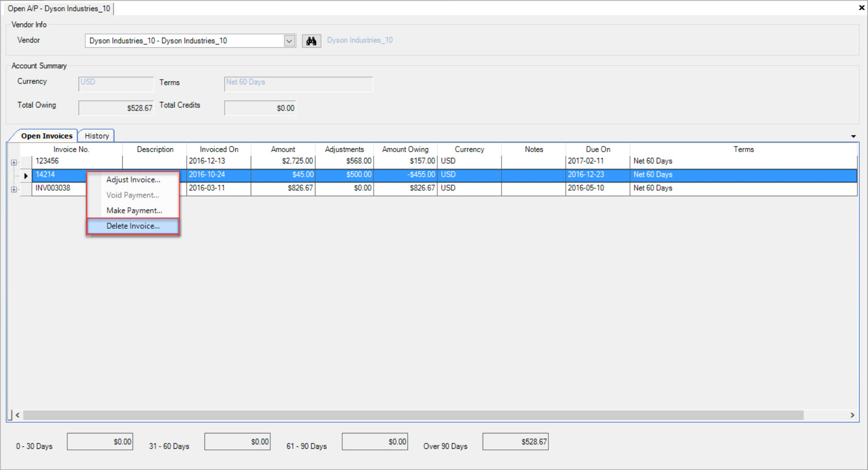Sort by Amount Owing column header
This screenshot has width=868, height=470.
tap(405, 149)
